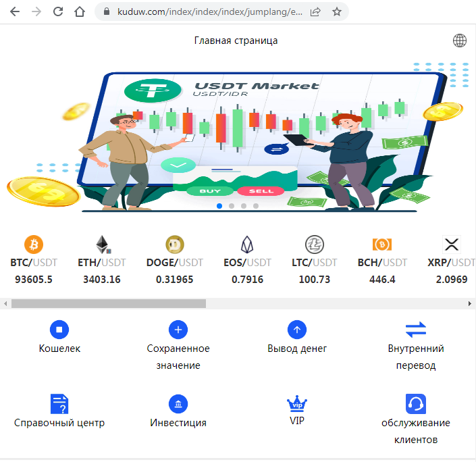This screenshot has width=476, height=462.
Task: Open Справочный центр help document icon
Action: pos(59,404)
